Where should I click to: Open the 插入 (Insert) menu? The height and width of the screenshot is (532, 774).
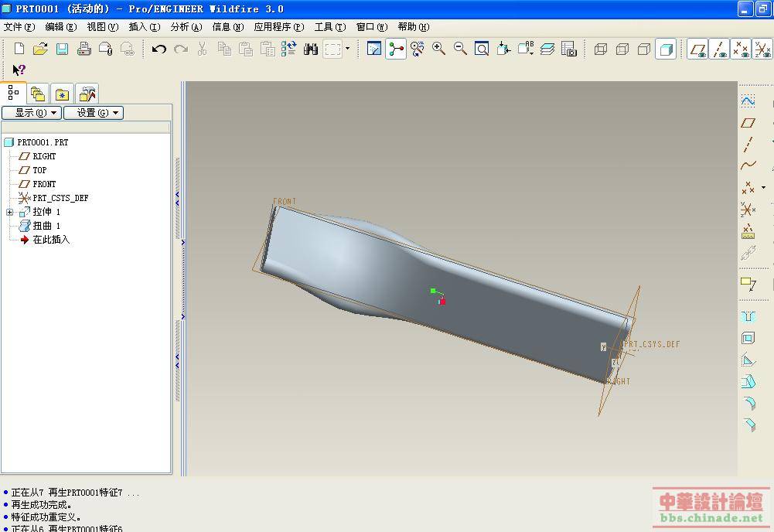pyautogui.click(x=144, y=27)
